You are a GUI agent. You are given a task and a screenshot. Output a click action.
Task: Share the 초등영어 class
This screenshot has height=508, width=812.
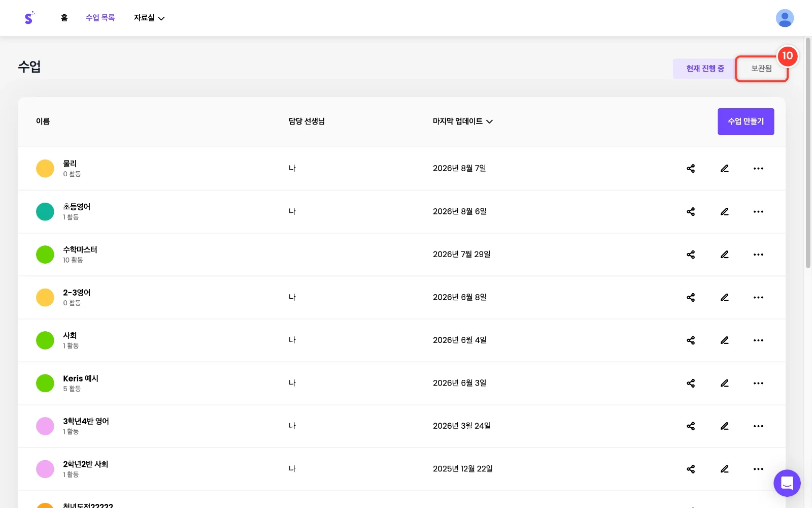point(691,211)
